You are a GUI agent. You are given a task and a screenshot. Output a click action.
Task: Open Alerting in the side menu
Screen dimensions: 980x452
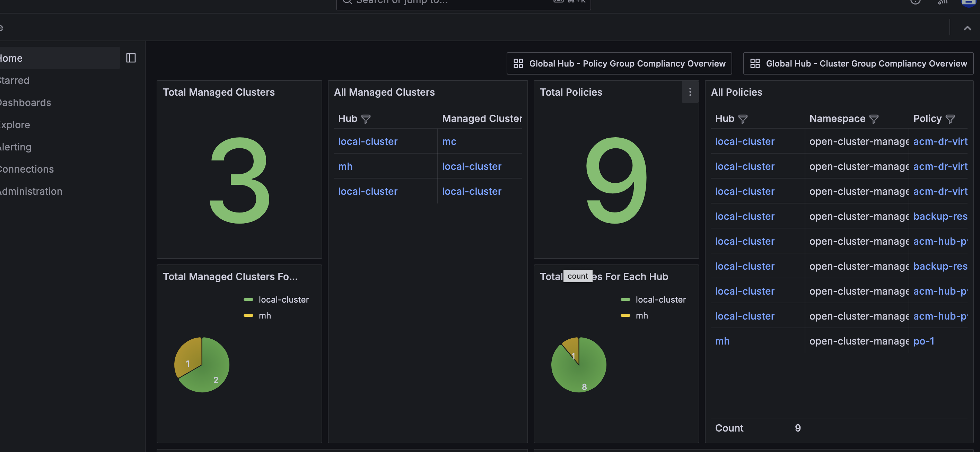pos(15,147)
